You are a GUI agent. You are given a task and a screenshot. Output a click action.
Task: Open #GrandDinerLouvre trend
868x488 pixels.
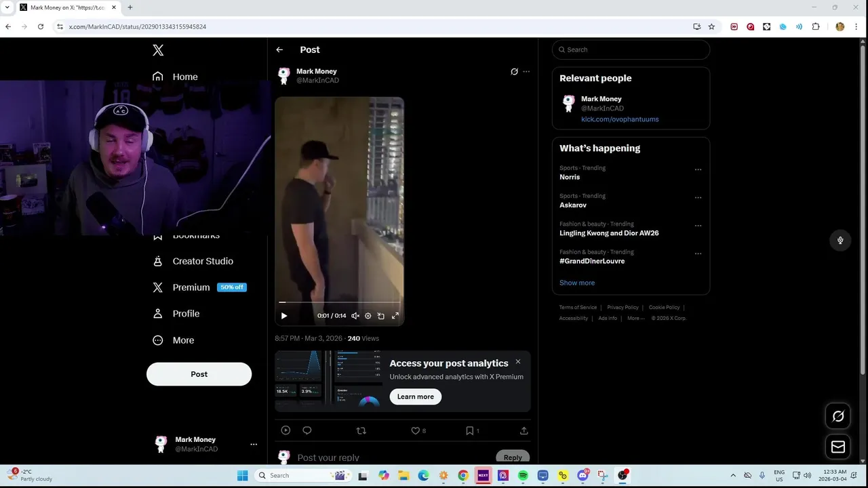click(x=592, y=261)
